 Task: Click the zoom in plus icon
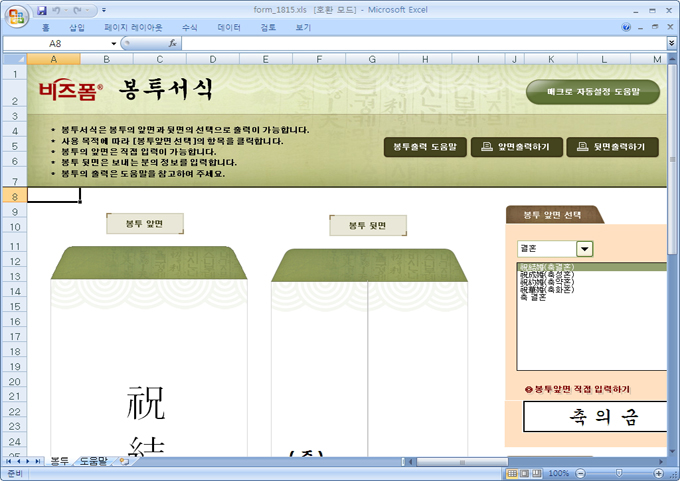pos(658,472)
